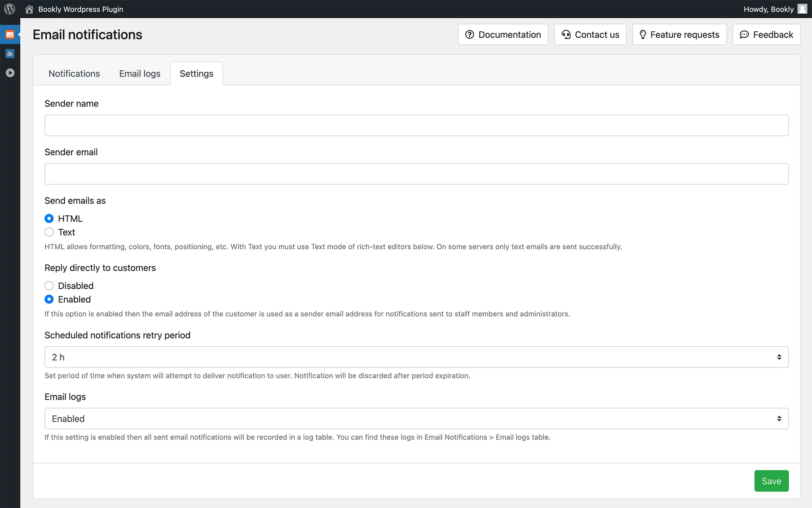Image resolution: width=812 pixels, height=508 pixels.
Task: Click the play circle icon in sidebar
Action: (x=10, y=73)
